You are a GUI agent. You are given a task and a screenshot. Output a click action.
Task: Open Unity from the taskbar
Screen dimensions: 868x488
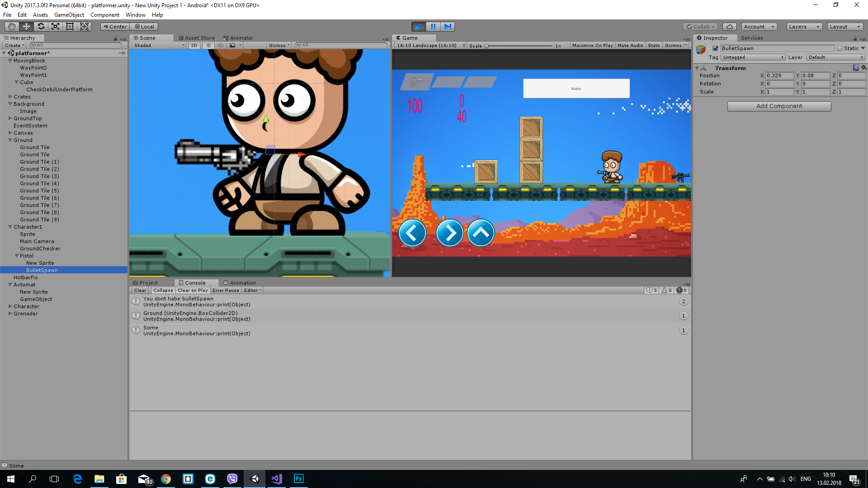[255, 479]
